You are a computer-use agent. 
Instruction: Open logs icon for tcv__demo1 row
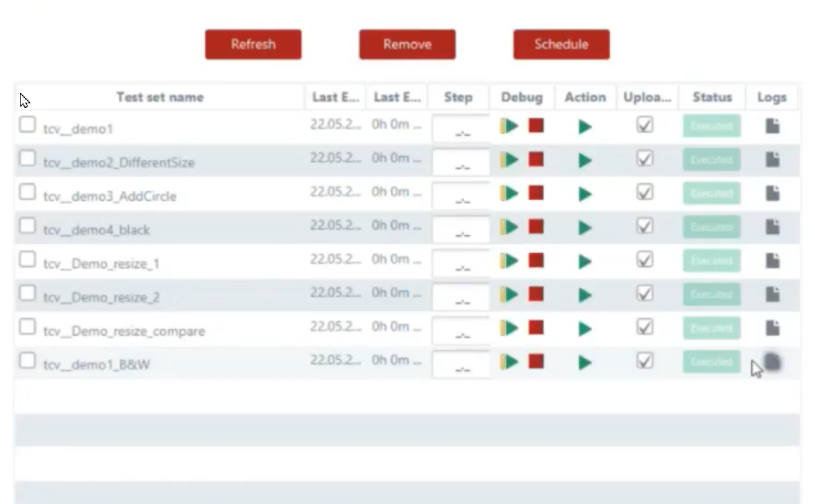tap(772, 126)
